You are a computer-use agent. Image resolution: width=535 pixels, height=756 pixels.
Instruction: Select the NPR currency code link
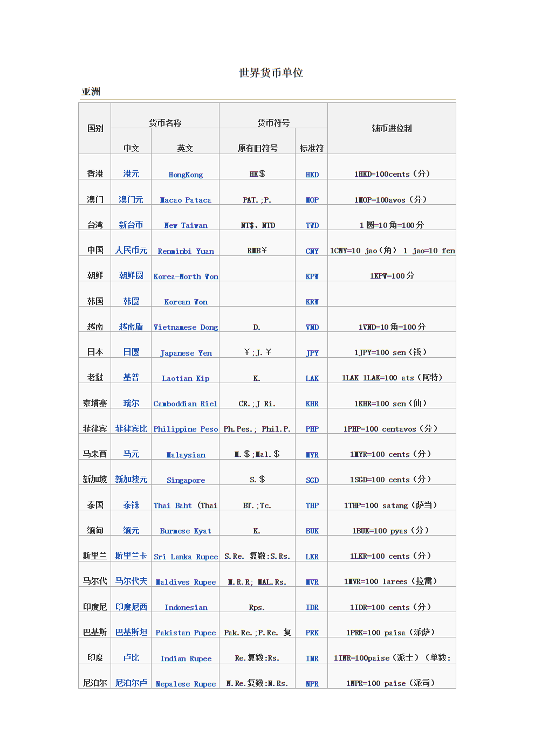(312, 684)
